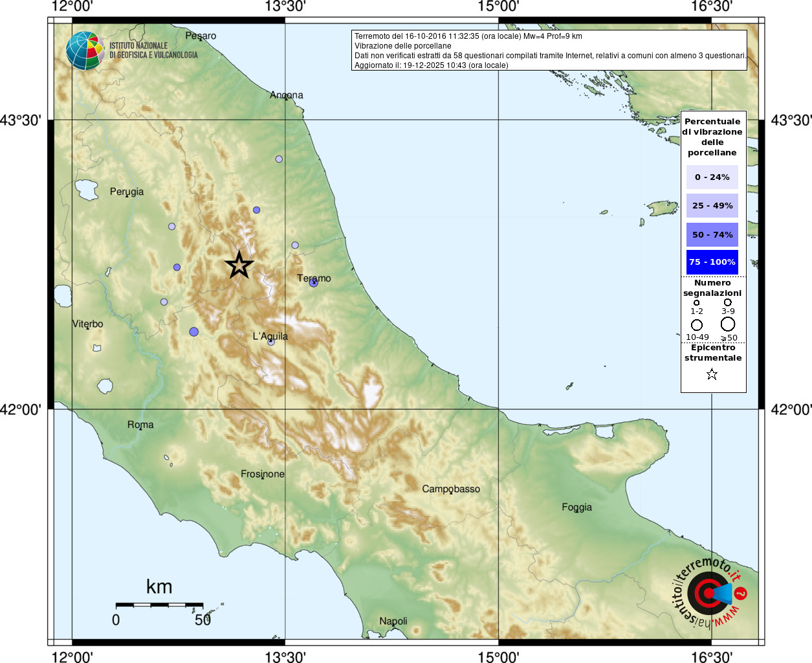The image size is (812, 663).
Task: Click the '50' scale bar value
Action: [x=203, y=620]
